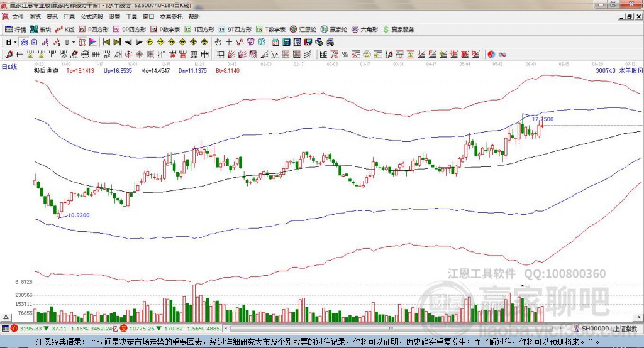The height and width of the screenshot is (348, 644).
Task: Open the 行情 quotes view
Action: click(x=16, y=30)
